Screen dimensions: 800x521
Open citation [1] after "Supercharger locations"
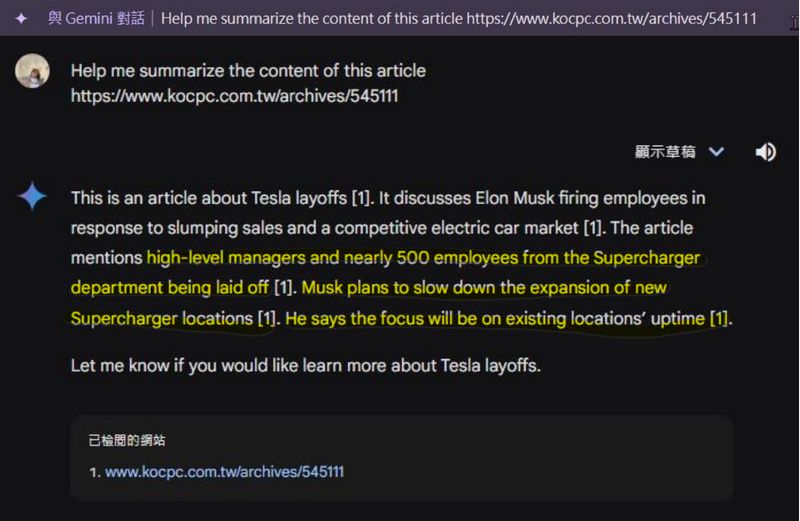[x=268, y=318]
